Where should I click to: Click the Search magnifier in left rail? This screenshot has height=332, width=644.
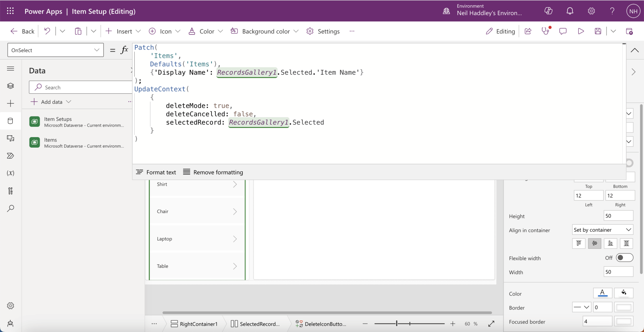click(11, 208)
